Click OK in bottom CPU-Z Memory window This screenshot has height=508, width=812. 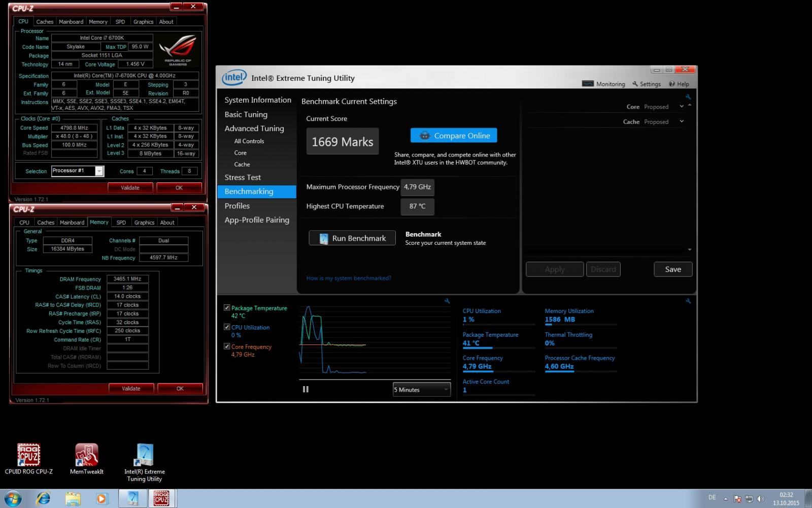pyautogui.click(x=180, y=388)
